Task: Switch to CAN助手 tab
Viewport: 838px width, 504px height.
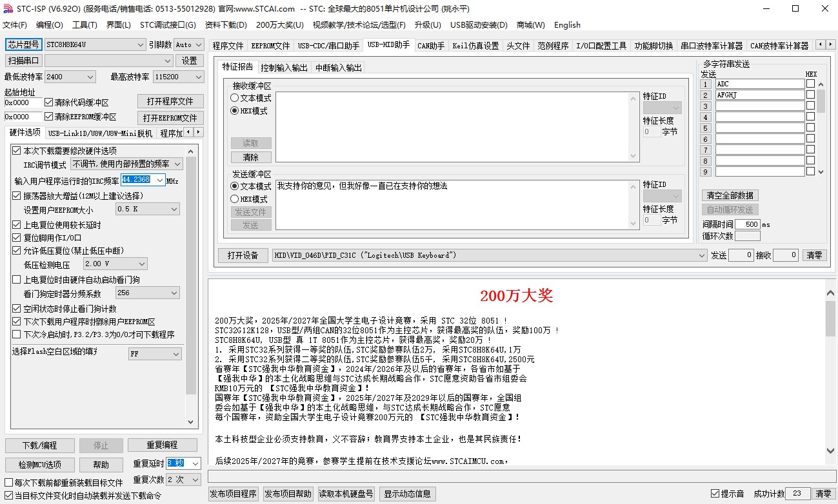Action: pos(431,46)
